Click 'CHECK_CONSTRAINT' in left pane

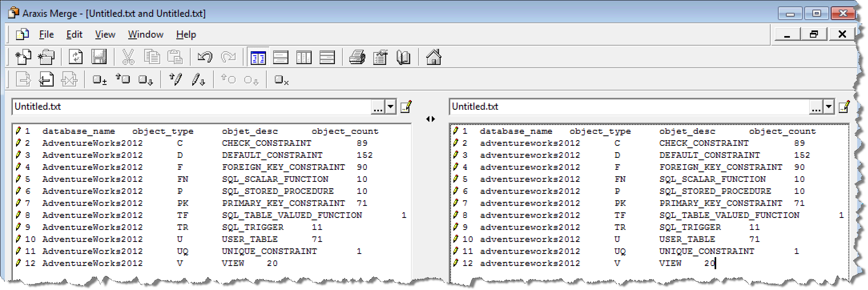click(266, 143)
